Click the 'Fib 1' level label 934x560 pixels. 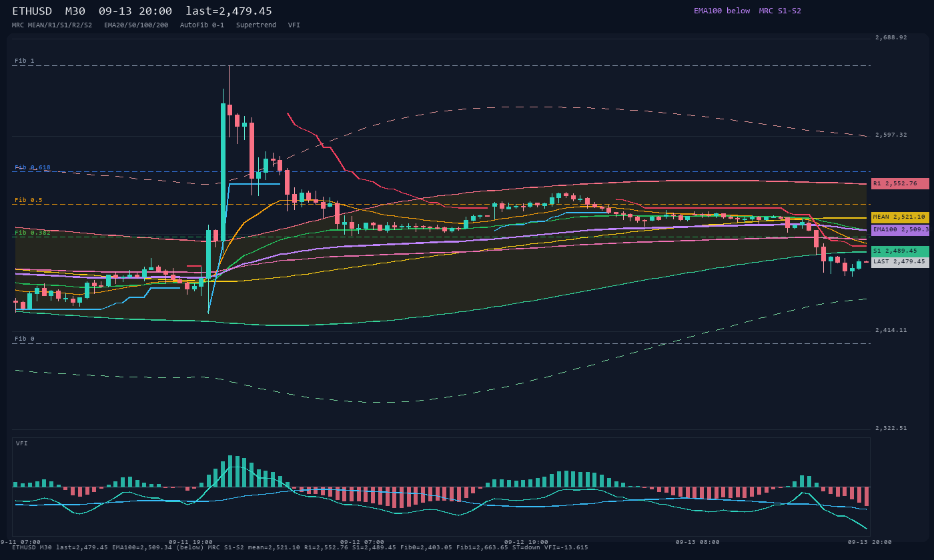pos(25,61)
